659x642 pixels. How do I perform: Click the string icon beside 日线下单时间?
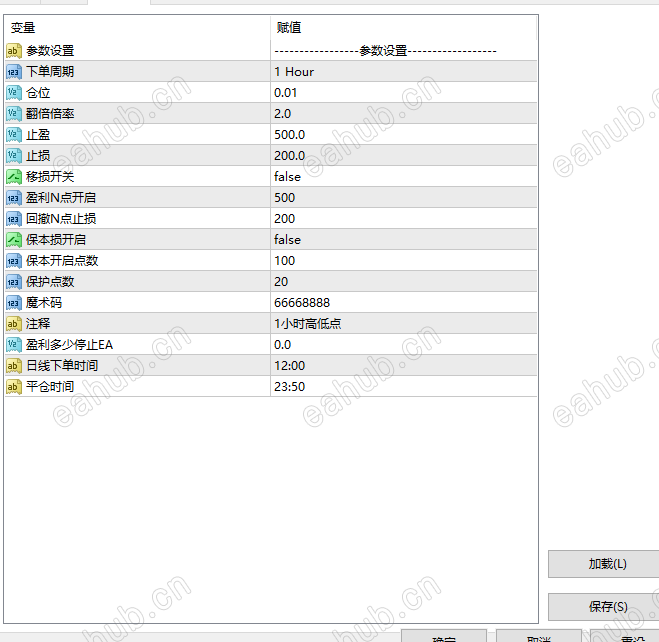click(x=13, y=366)
